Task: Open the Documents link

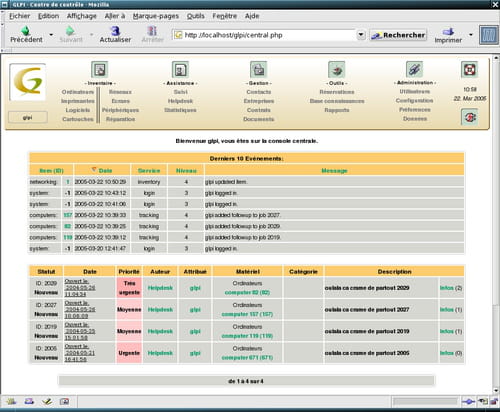Action: 259,119
